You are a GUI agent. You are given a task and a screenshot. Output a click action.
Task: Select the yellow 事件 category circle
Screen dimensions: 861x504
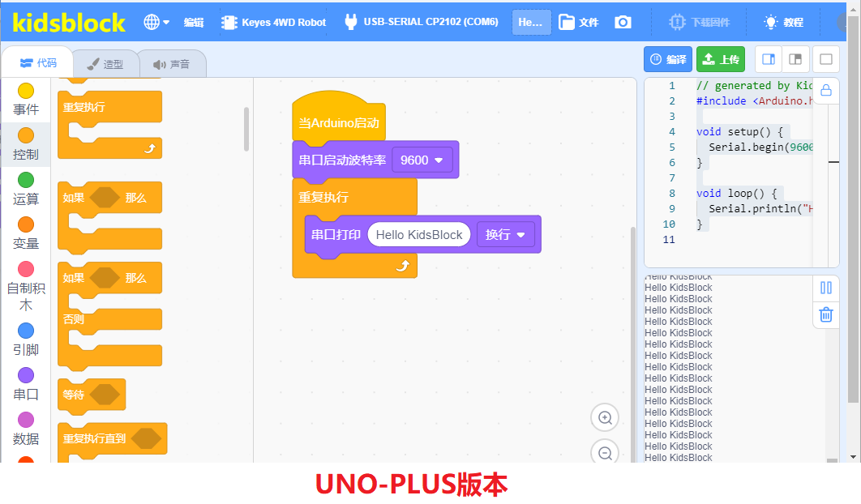pyautogui.click(x=26, y=91)
